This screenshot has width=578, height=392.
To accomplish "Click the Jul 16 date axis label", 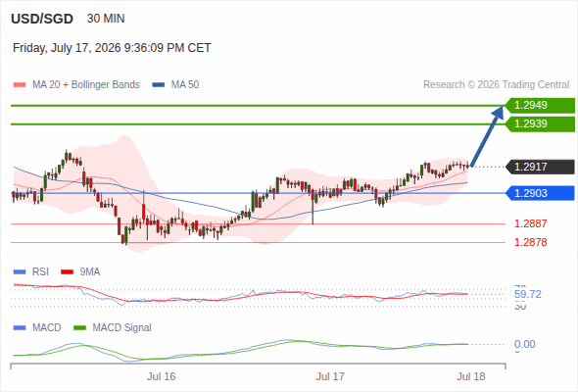I will [162, 376].
